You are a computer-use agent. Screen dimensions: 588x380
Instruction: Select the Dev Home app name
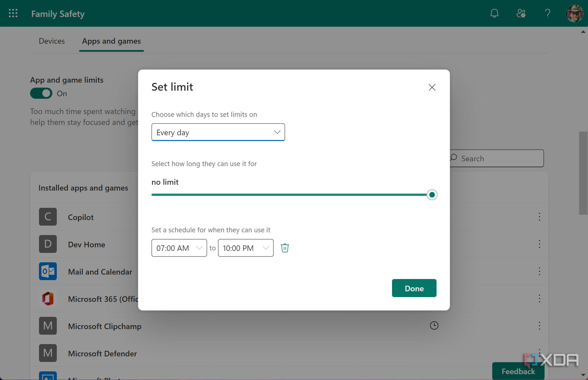point(87,245)
